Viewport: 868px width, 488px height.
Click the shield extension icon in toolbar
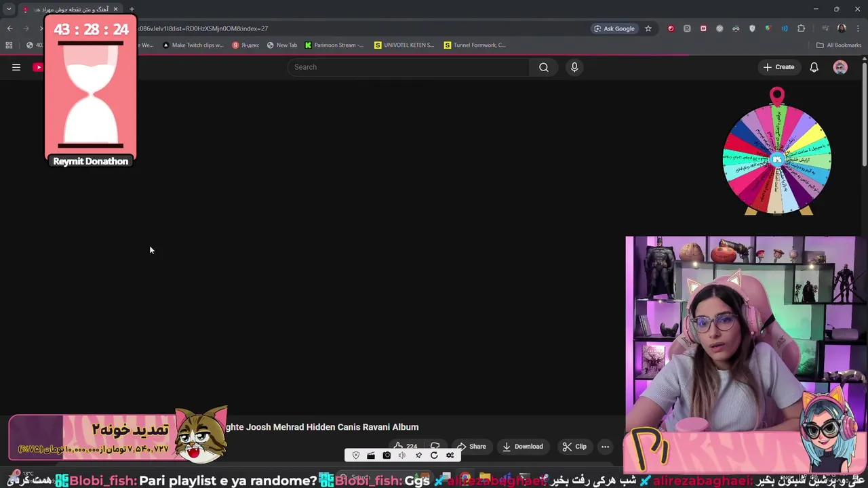coord(752,28)
